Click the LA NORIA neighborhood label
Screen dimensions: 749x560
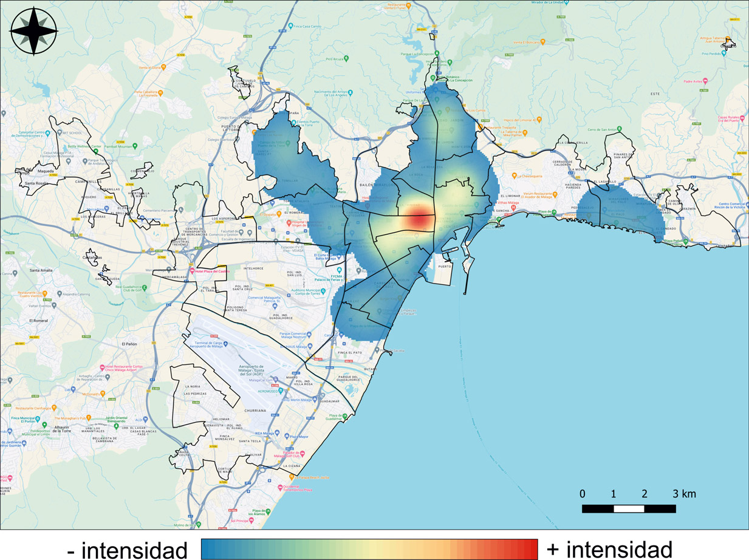tap(191, 386)
